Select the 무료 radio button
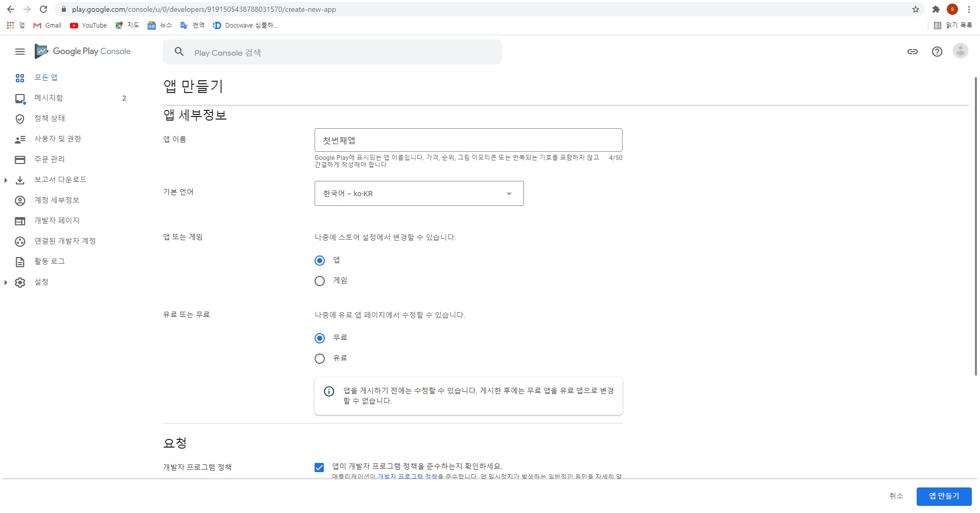980x513 pixels. [320, 338]
